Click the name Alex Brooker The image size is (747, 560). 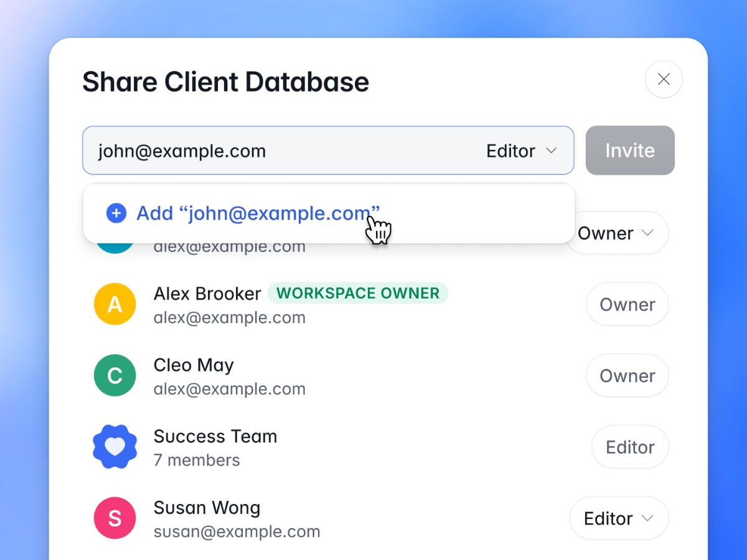click(x=207, y=294)
